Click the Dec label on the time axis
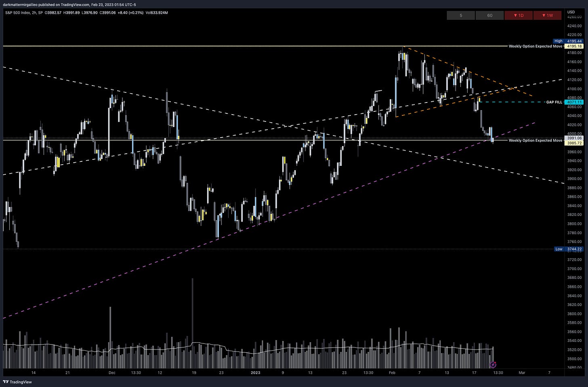Image resolution: width=588 pixels, height=387 pixels. (x=112, y=373)
